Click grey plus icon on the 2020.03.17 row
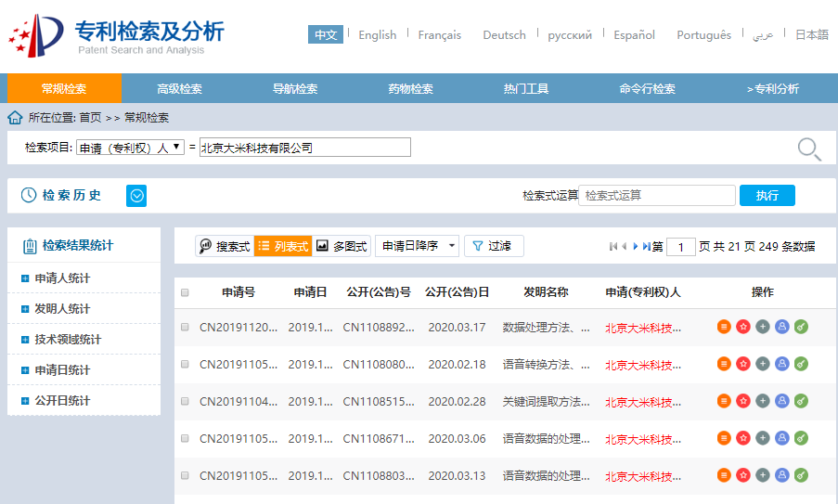838x504 pixels. tap(763, 327)
